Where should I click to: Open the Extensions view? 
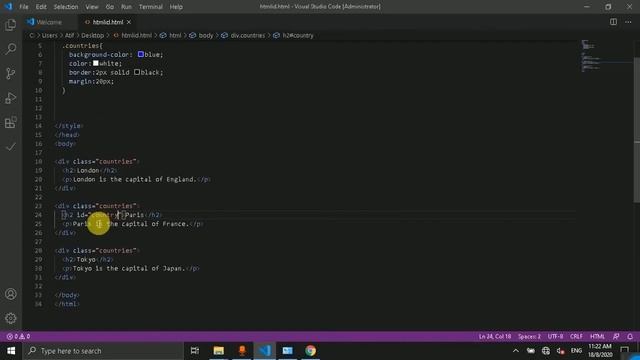pos(11,122)
